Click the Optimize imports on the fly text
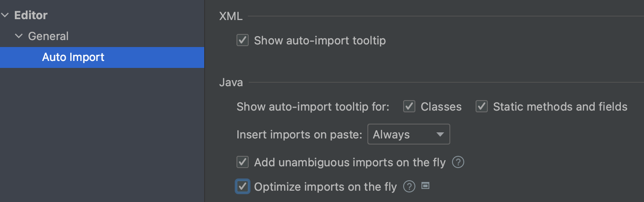The image size is (644, 202). [x=325, y=187]
